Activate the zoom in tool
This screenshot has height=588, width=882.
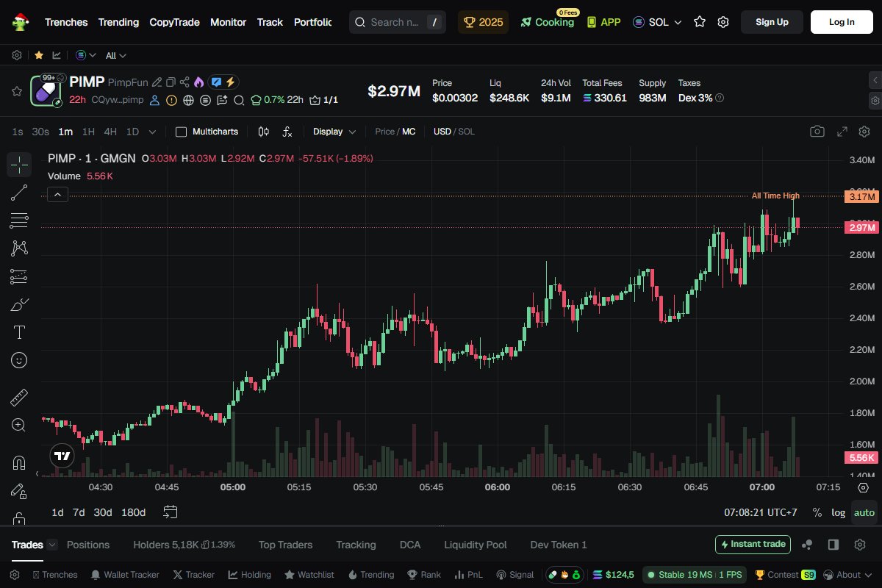pos(19,425)
